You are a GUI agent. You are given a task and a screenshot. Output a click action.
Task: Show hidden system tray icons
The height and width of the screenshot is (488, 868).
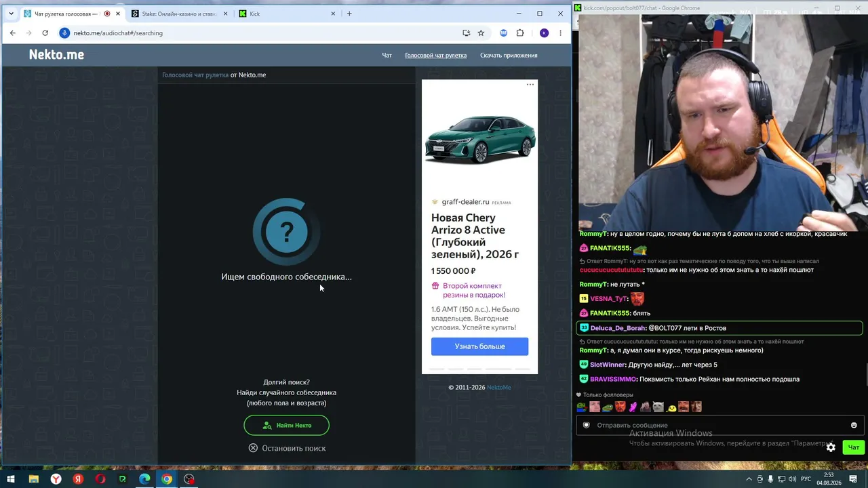coord(749,479)
